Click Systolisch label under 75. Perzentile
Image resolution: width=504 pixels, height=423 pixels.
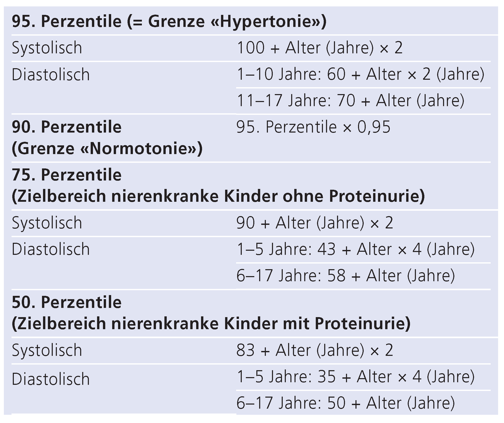[x=47, y=223]
